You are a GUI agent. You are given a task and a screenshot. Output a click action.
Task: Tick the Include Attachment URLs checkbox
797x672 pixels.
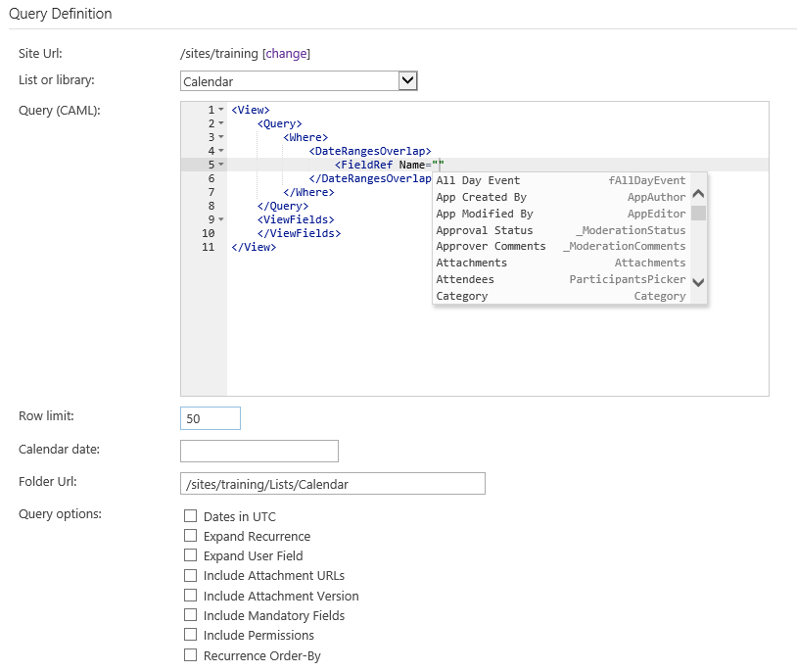point(191,575)
